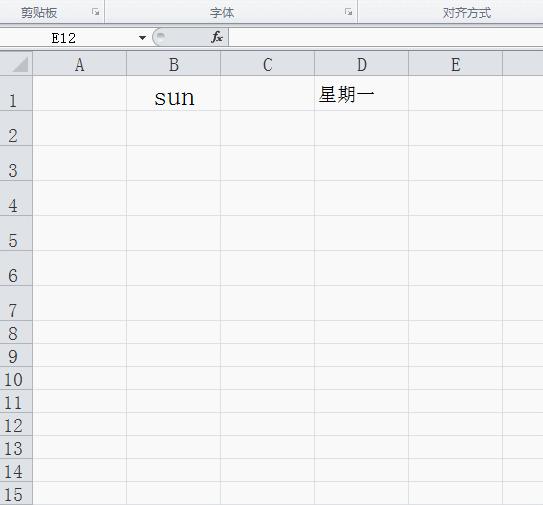Select cell B1 containing "sun"
Image resolution: width=543 pixels, height=505 pixels.
pyautogui.click(x=173, y=94)
